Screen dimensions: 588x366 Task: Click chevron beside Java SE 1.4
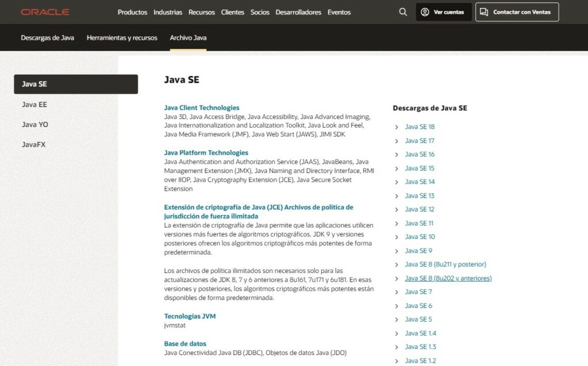[x=396, y=333]
